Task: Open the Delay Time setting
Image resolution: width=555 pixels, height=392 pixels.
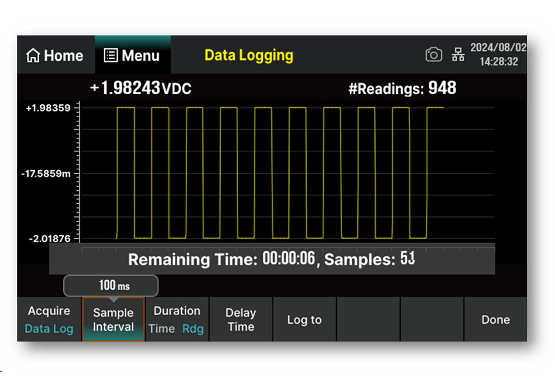Action: coord(241,320)
